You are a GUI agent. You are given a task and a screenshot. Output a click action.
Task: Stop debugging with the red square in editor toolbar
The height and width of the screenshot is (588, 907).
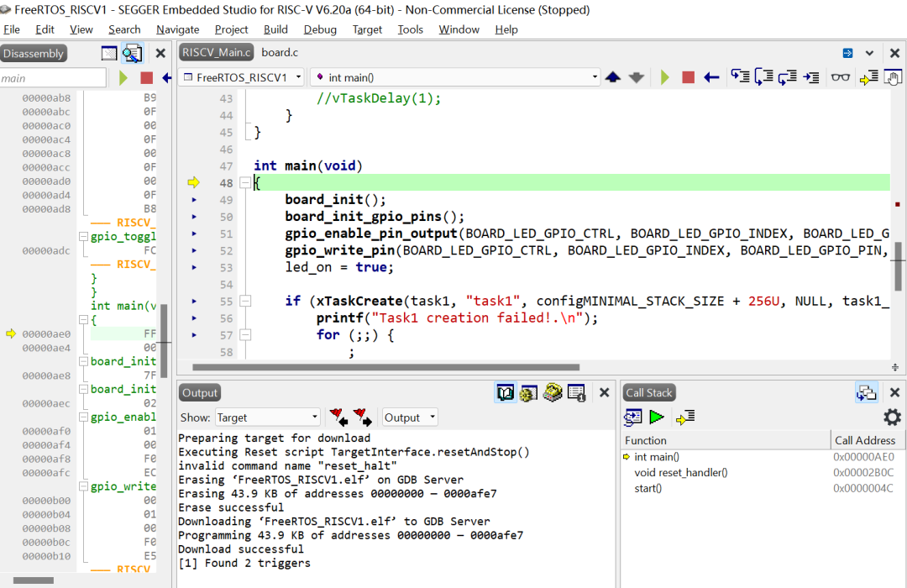pyautogui.click(x=689, y=77)
